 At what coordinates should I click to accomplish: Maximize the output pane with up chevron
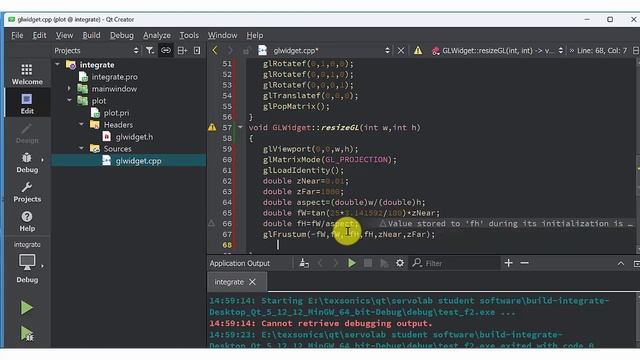[x=621, y=264]
